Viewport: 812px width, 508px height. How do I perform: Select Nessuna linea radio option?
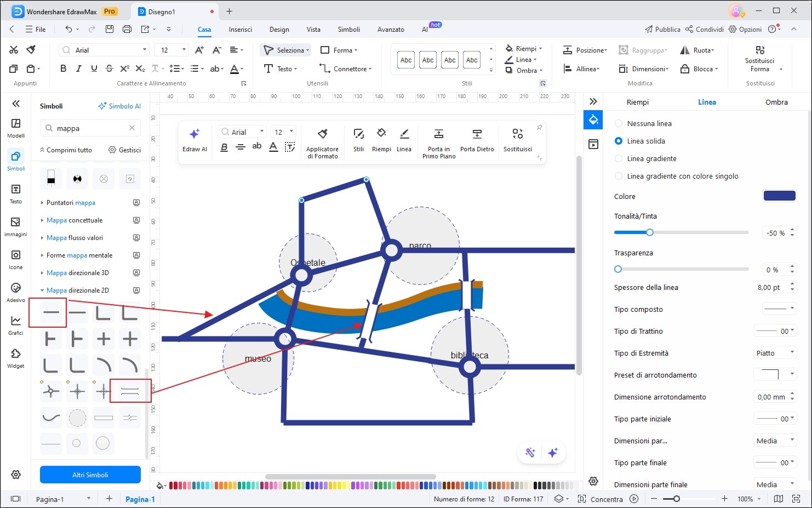tap(619, 123)
